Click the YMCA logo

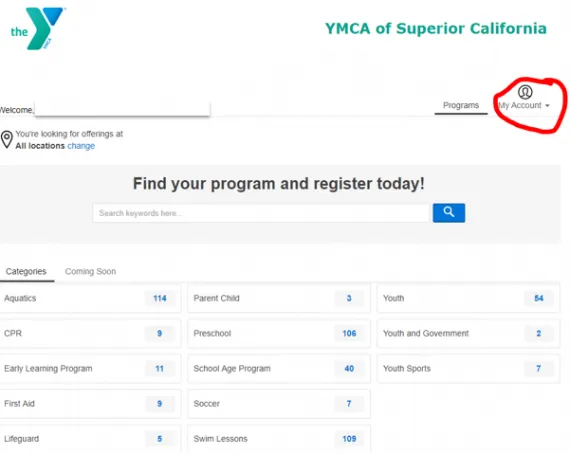pos(37,28)
